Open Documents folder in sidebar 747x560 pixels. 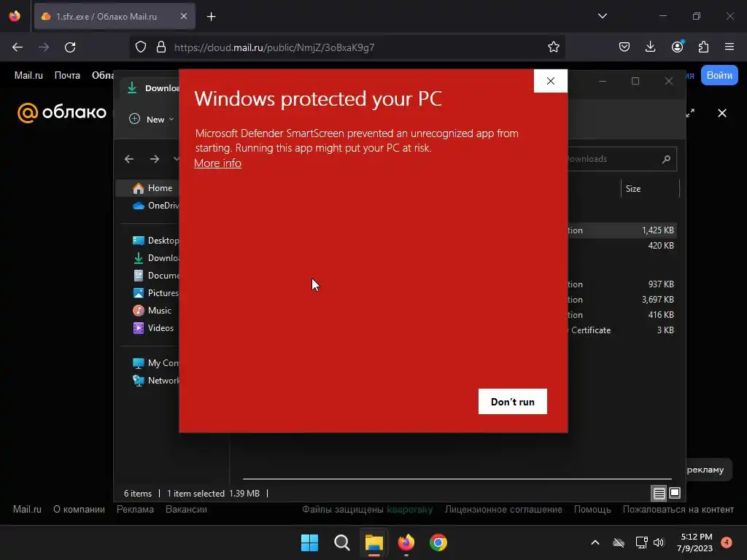[x=155, y=275]
